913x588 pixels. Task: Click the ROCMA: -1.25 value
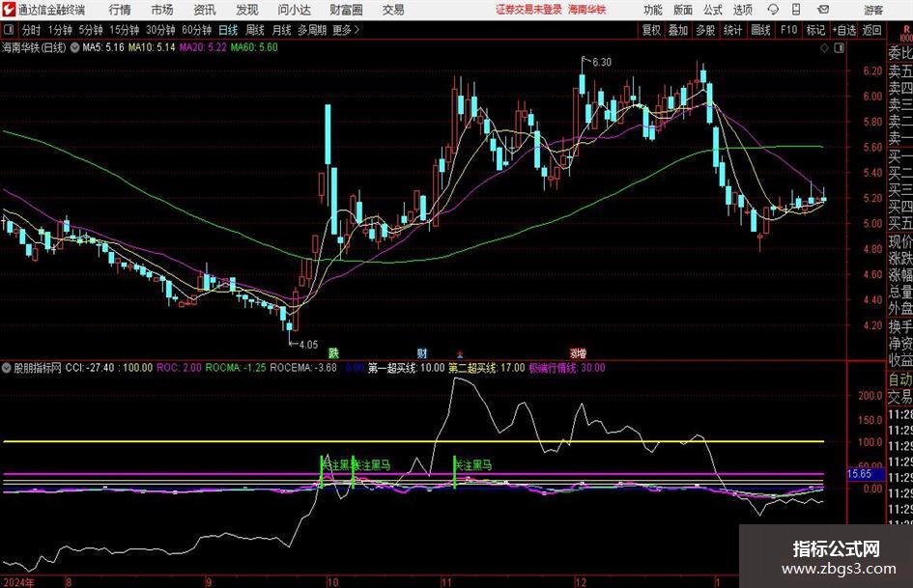(x=235, y=368)
